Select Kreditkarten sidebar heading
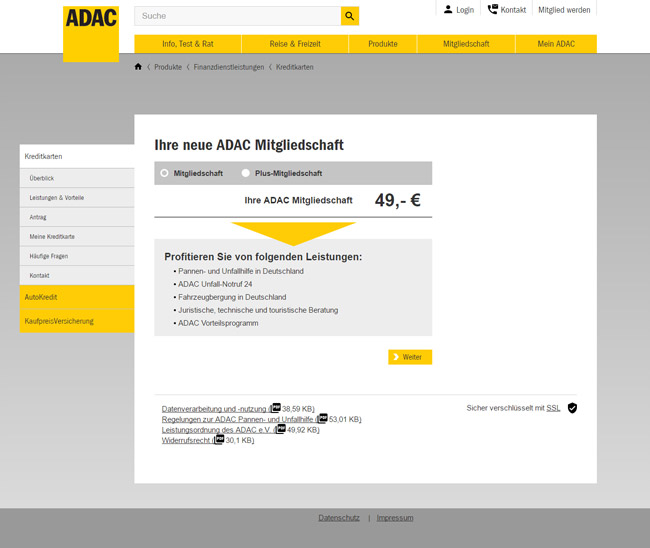This screenshot has height=548, width=650. [x=77, y=156]
